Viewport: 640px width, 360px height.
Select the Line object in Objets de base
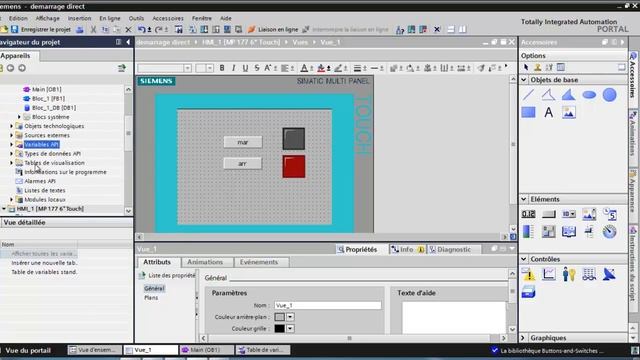coord(528,95)
